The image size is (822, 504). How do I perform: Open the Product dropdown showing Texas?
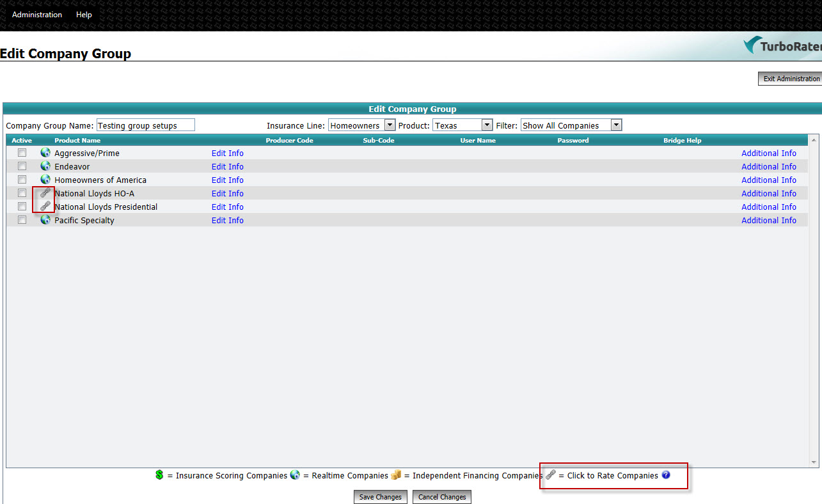[462, 125]
